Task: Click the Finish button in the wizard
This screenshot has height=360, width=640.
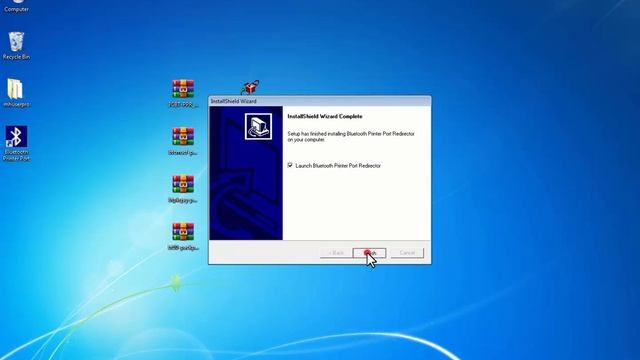Action: [369, 253]
